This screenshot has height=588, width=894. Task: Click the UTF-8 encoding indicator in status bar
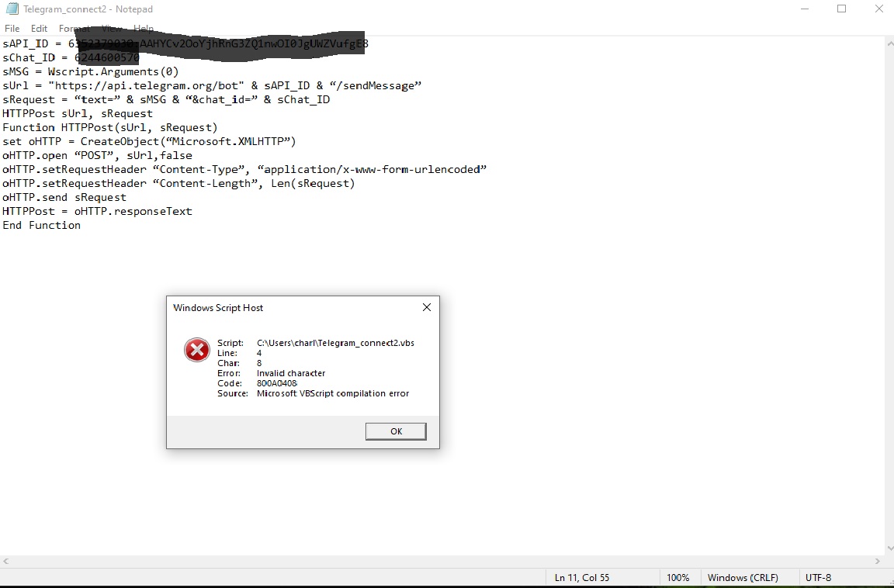point(818,578)
